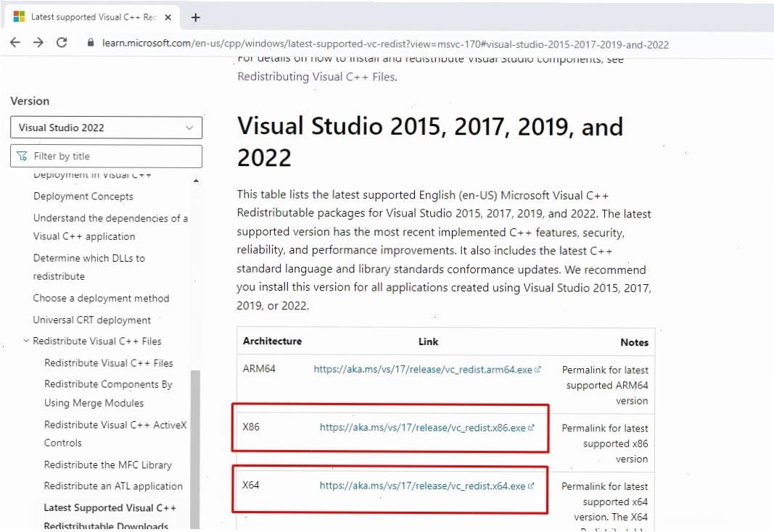The image size is (774, 532).
Task: Click the Microsoft logo favicon on tab
Action: pyautogui.click(x=20, y=17)
